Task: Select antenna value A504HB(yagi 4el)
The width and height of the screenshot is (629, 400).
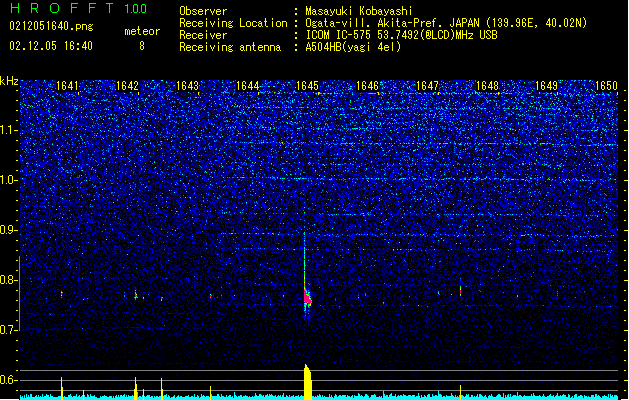Action: tap(353, 47)
